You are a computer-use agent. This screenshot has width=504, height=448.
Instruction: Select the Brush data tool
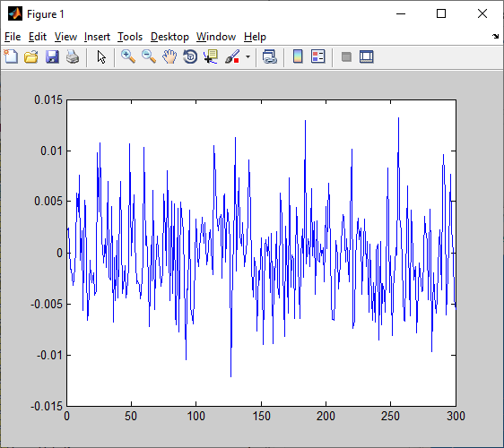tap(232, 56)
